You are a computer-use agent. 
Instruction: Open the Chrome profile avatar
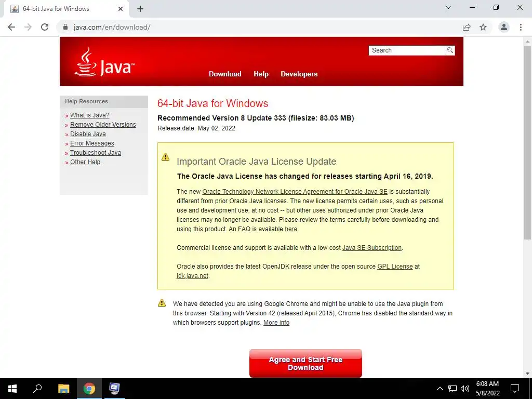click(504, 27)
